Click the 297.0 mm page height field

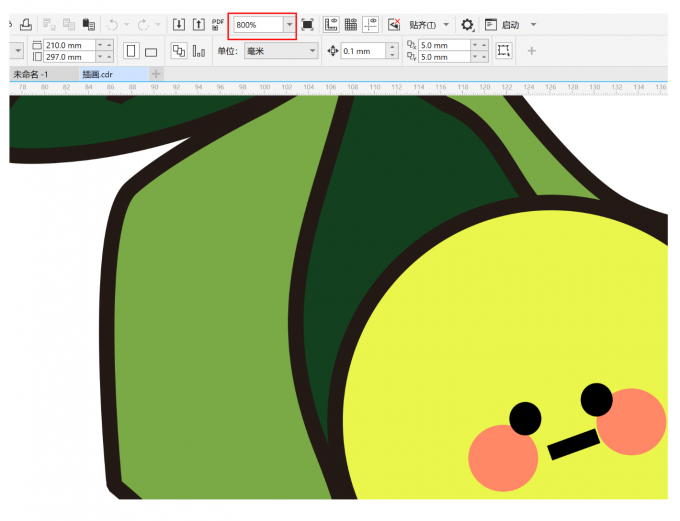tap(69, 57)
